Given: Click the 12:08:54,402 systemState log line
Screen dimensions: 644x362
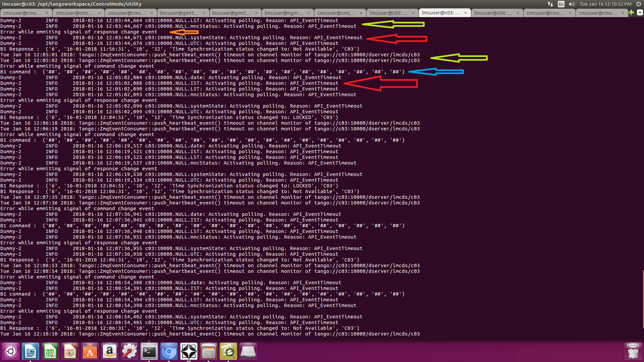Looking at the screenshot, I should tap(181, 317).
